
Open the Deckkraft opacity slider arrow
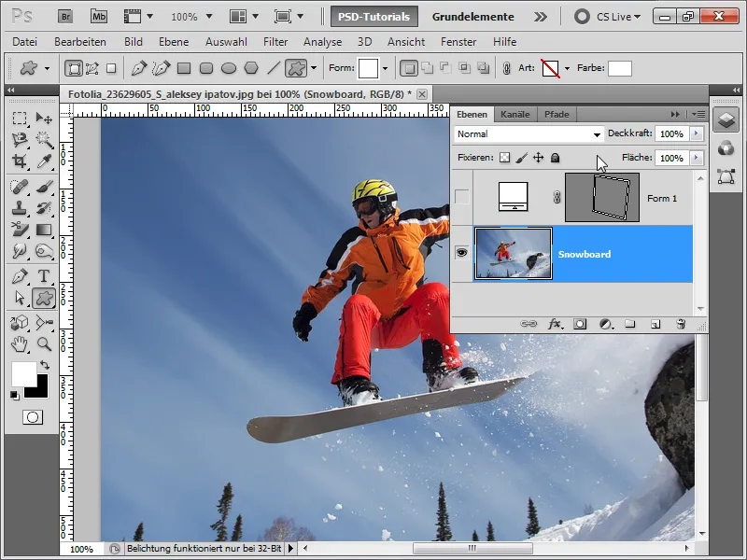(697, 133)
